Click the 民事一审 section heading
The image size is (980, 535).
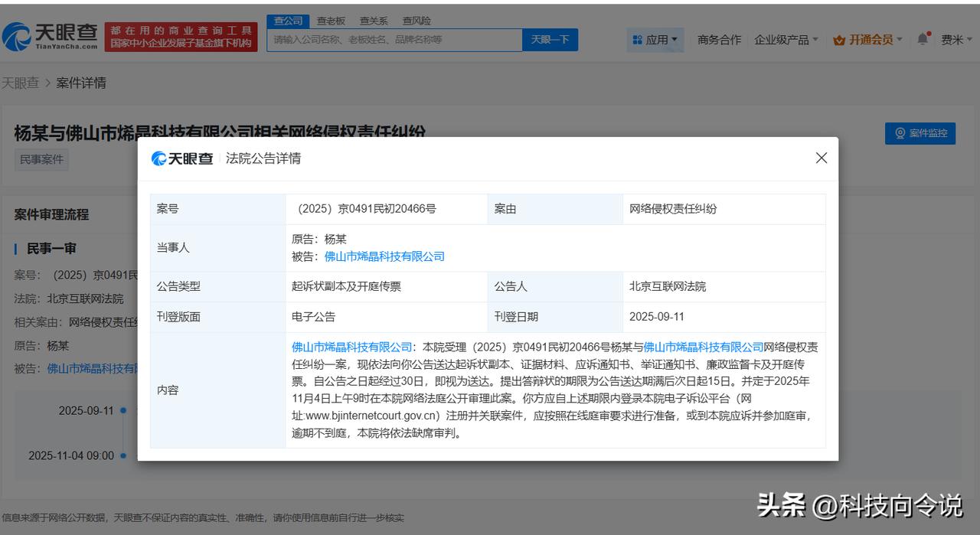pos(51,249)
